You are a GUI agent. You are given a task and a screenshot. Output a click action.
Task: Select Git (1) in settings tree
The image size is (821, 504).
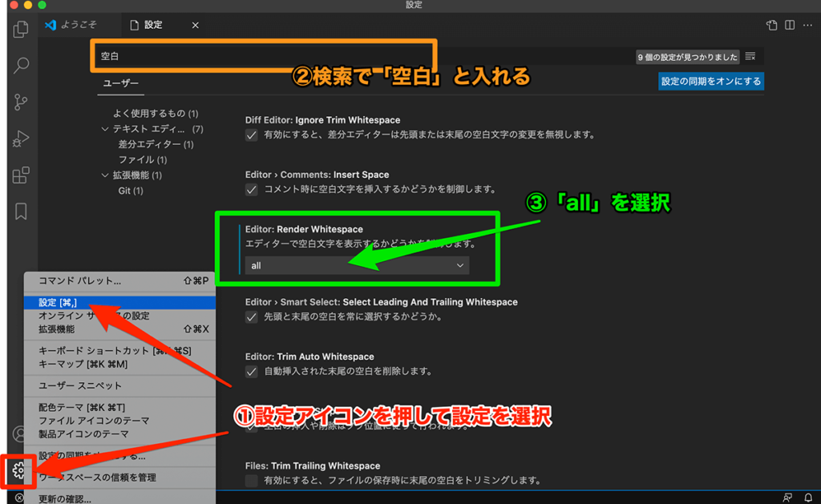[x=131, y=191]
